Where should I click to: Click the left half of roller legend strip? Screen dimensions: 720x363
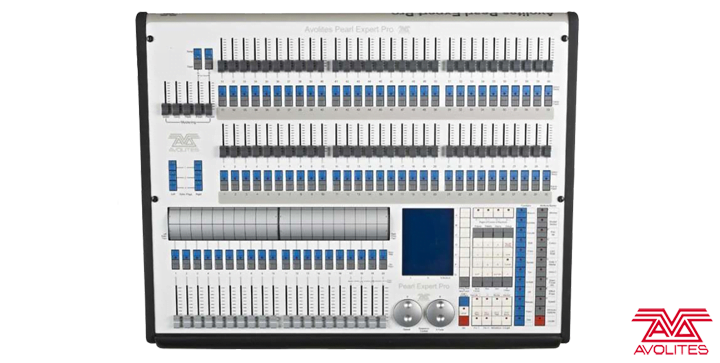[x=223, y=223]
